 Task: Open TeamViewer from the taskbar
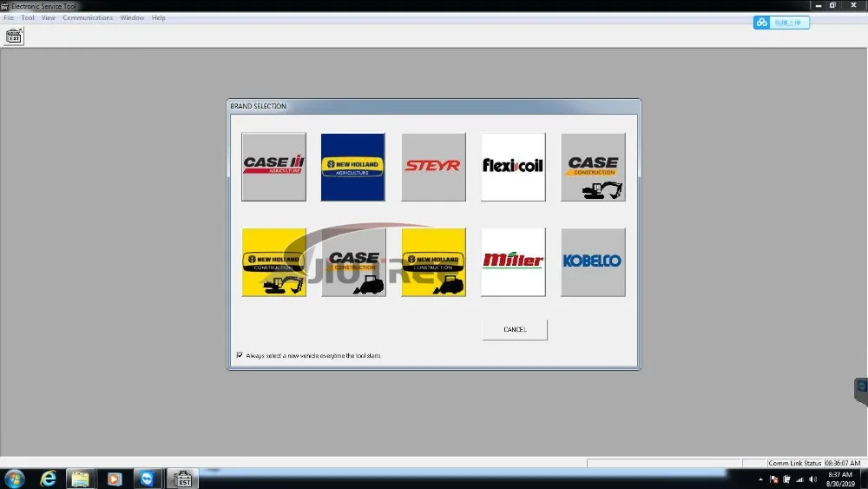(147, 479)
